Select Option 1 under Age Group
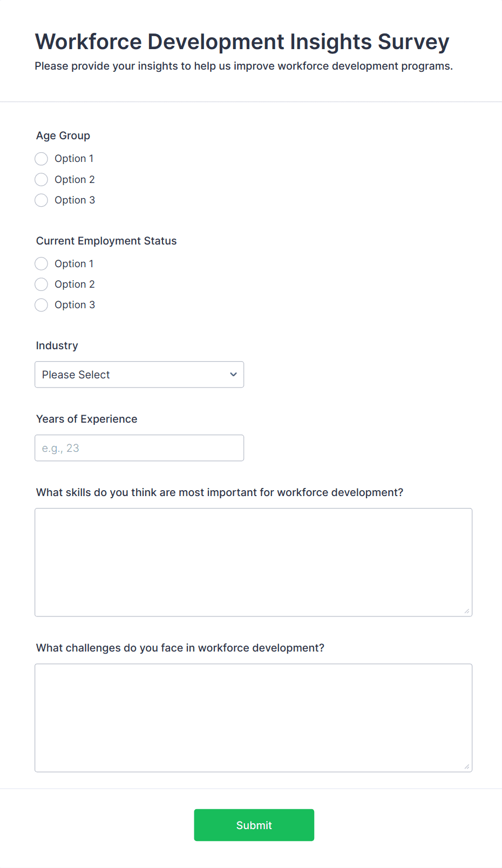Image resolution: width=502 pixels, height=868 pixels. click(x=41, y=159)
